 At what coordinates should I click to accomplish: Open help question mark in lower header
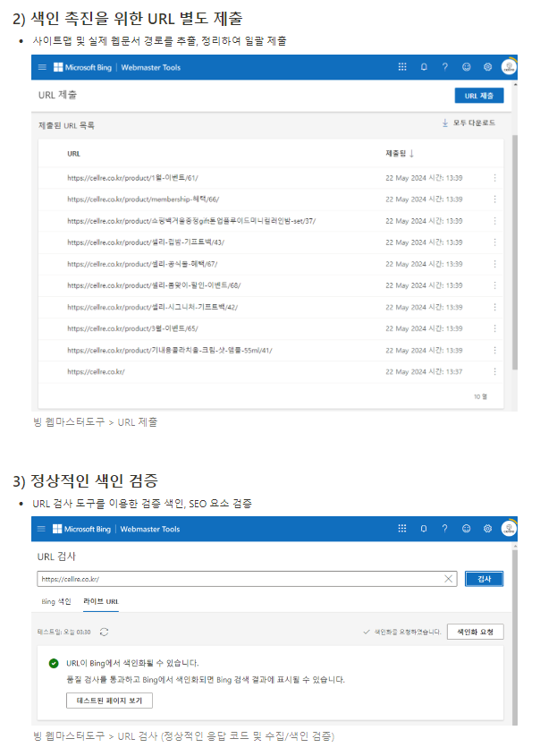(x=444, y=529)
